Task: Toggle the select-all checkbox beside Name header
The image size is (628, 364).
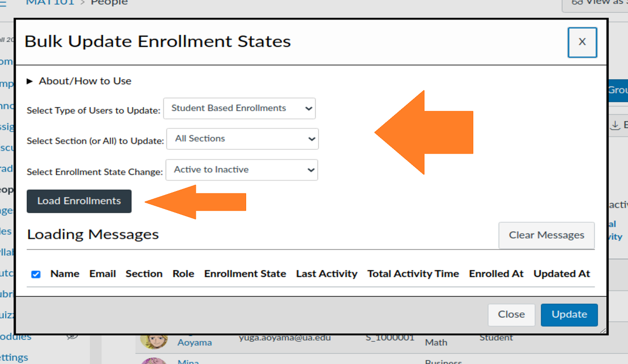Action: click(x=35, y=274)
